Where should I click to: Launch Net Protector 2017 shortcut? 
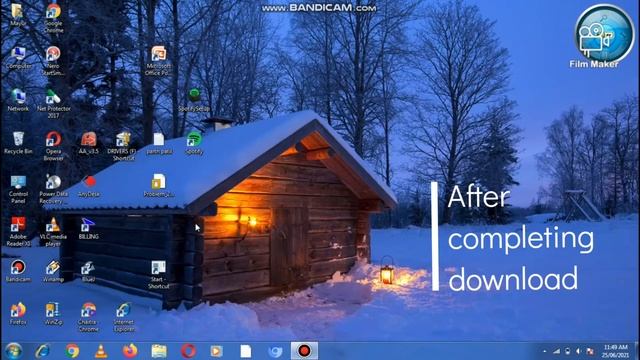point(53,104)
